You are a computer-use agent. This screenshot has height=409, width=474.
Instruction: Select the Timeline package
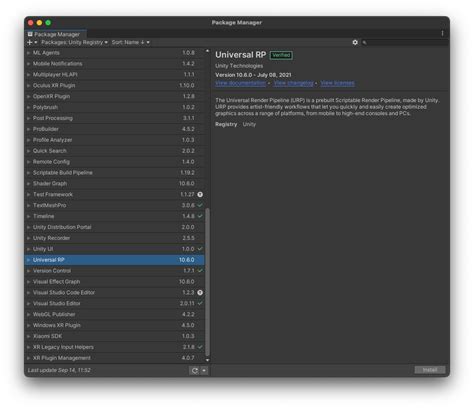tap(115, 216)
